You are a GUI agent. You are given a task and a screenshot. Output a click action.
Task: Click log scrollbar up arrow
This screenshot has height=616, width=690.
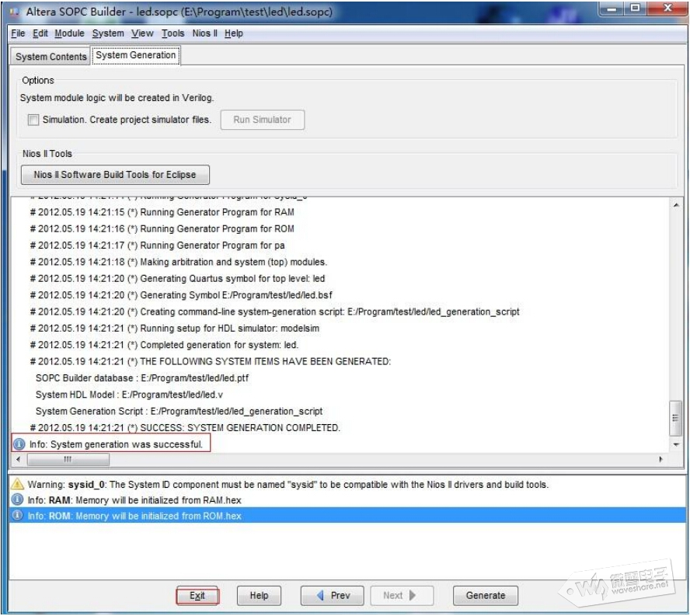click(x=675, y=205)
